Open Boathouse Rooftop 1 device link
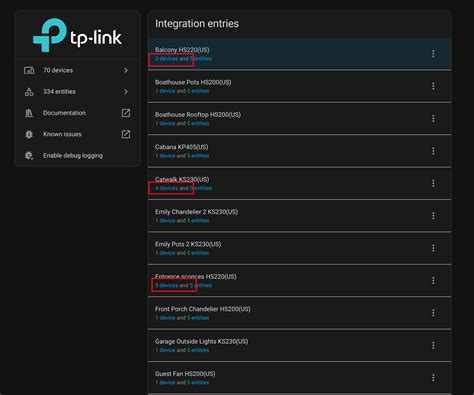The height and width of the screenshot is (395, 474). point(165,123)
